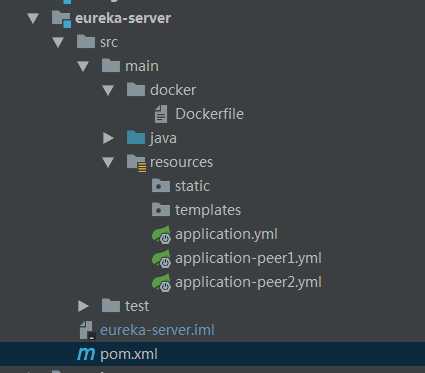Collapse the src folder arrow
Image resolution: width=425 pixels, height=373 pixels.
pos(58,42)
